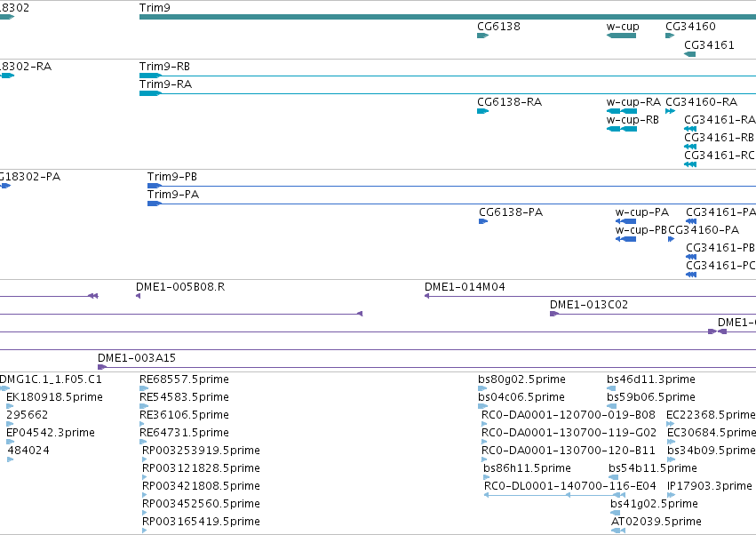Click RC0-DL0001-140700-116-E04 label

[570, 486]
